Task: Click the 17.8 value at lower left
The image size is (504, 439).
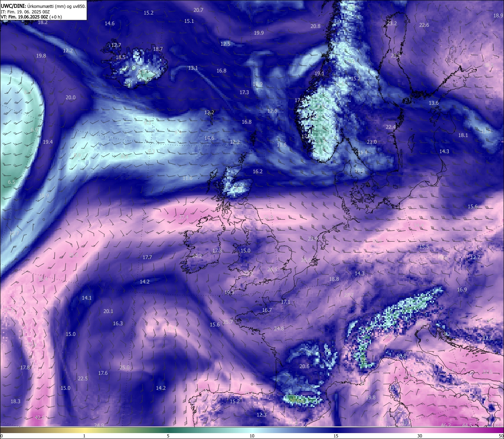Action: click(25, 368)
